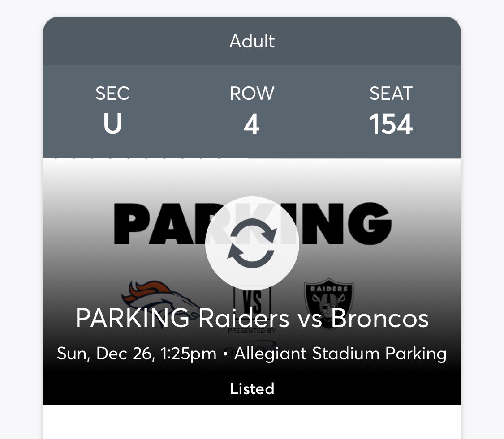Image resolution: width=504 pixels, height=439 pixels.
Task: Open Allegiant Stadium Parking venue text
Action: pos(340,353)
